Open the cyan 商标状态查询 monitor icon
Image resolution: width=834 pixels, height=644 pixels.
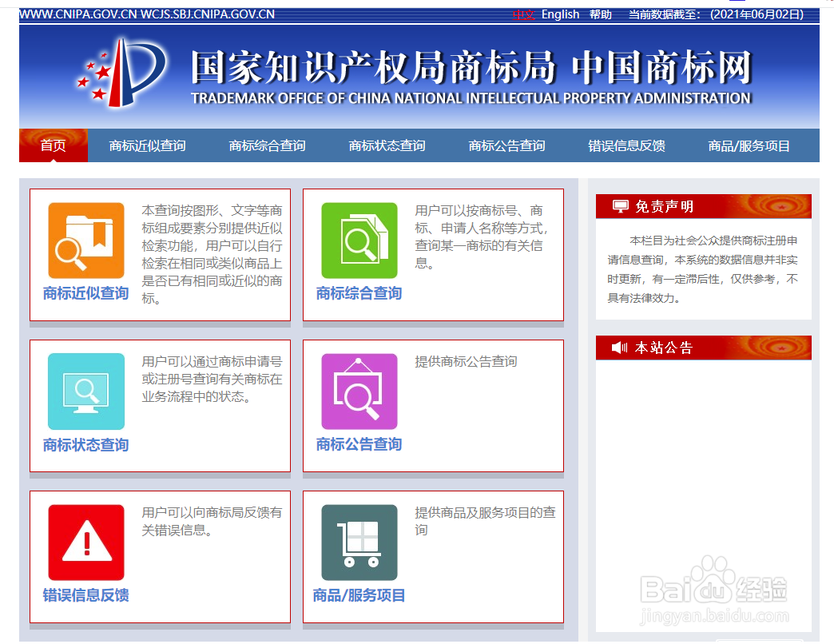coord(86,392)
